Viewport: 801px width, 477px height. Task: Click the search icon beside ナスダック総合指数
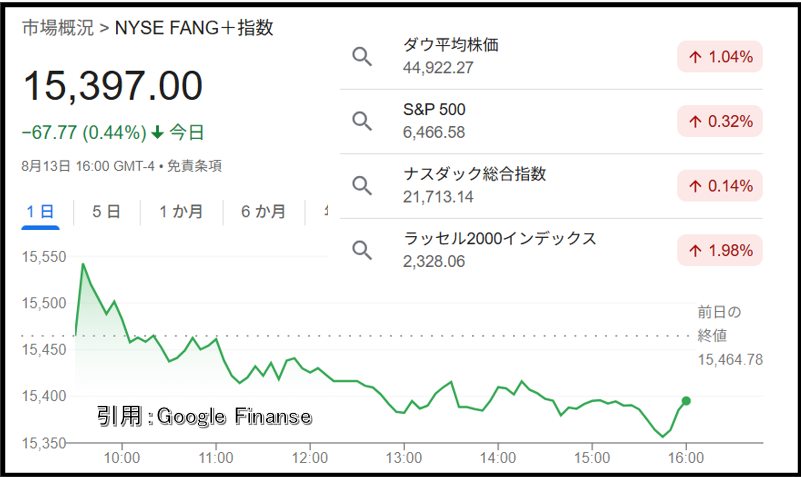[362, 186]
